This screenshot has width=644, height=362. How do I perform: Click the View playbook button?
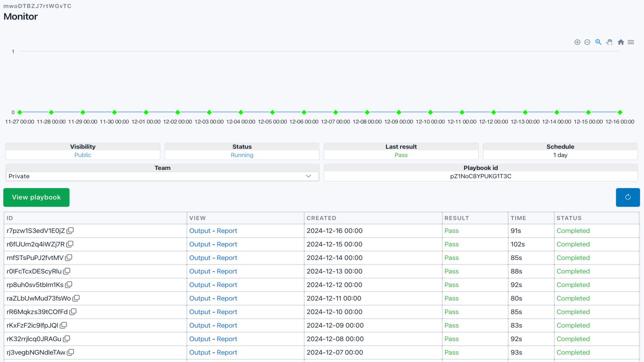(36, 197)
